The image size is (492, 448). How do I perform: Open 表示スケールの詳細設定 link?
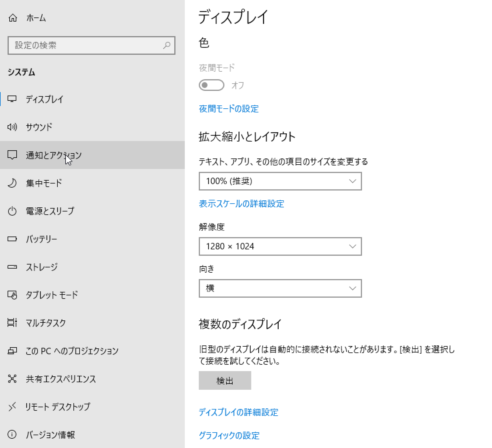pyautogui.click(x=241, y=204)
